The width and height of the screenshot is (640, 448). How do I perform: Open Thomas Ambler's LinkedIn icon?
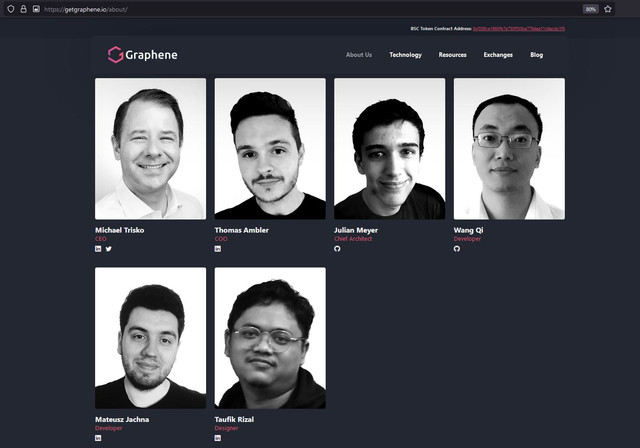coord(218,248)
